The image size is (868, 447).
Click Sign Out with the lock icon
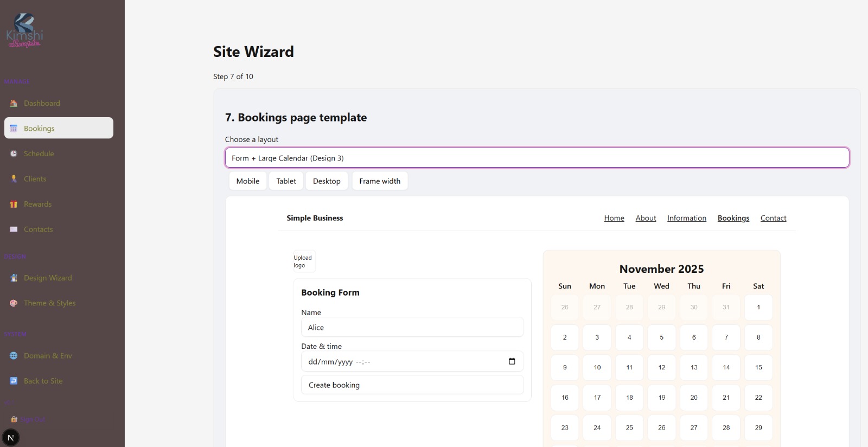coord(28,419)
